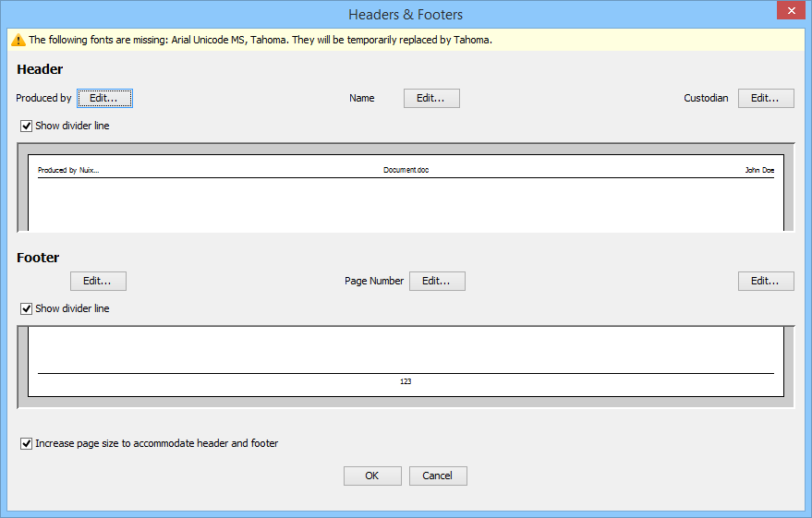The height and width of the screenshot is (518, 812).
Task: Toggle the Footer Show divider line checkbox
Action: (x=27, y=308)
